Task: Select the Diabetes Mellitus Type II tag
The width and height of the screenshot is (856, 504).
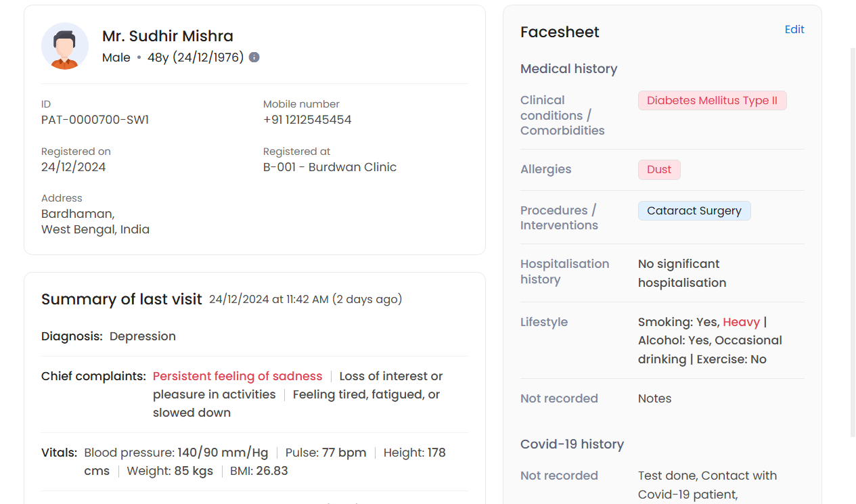Action: click(x=712, y=100)
